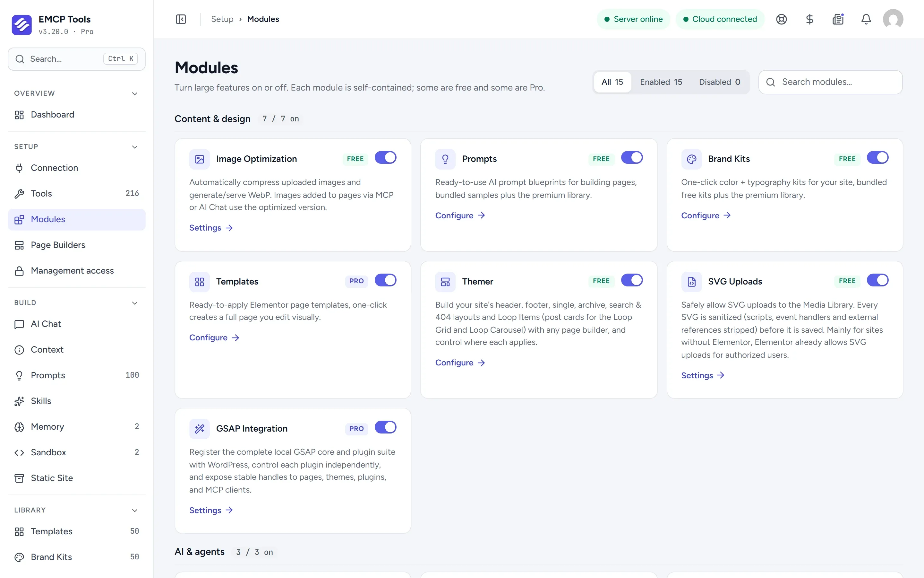
Task: Toggle the Themer module switch
Action: [631, 280]
